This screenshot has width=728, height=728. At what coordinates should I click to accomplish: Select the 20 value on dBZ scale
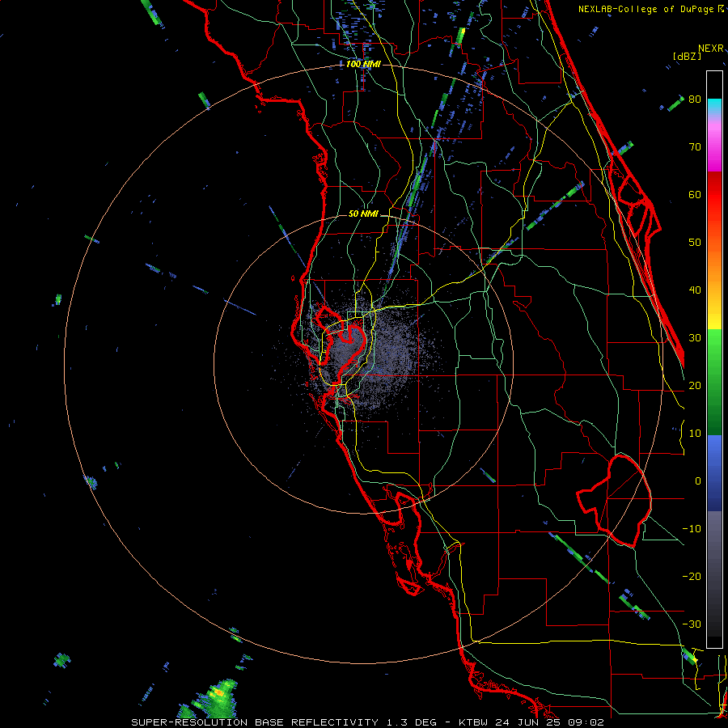pos(695,385)
